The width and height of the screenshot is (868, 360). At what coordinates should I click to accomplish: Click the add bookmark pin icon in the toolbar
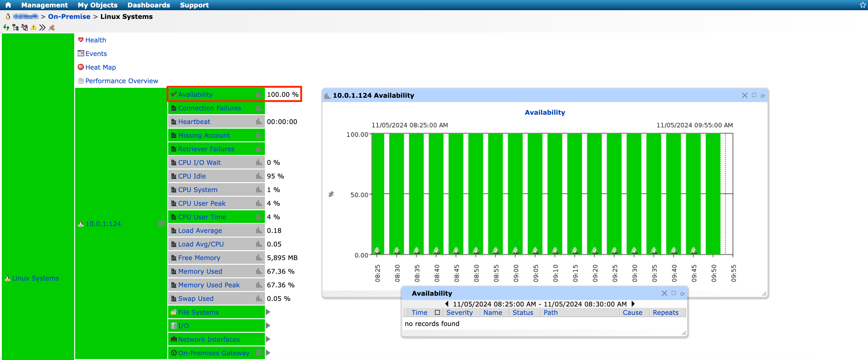[52, 28]
